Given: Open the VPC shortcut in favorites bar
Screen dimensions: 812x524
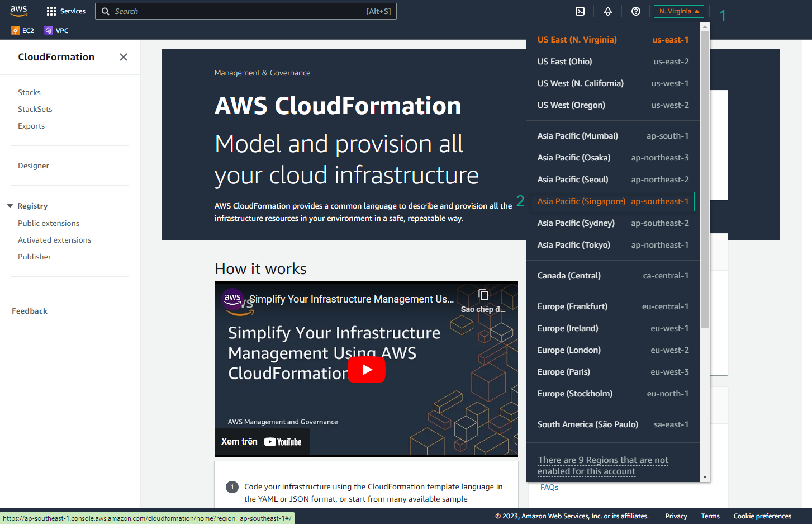Looking at the screenshot, I should [56, 31].
